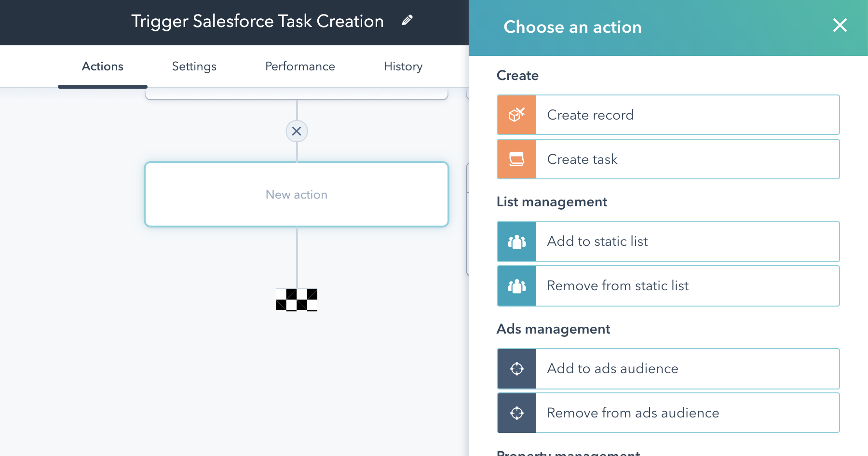The image size is (868, 456).
Task: Click the Add to static list people icon
Action: click(x=516, y=241)
